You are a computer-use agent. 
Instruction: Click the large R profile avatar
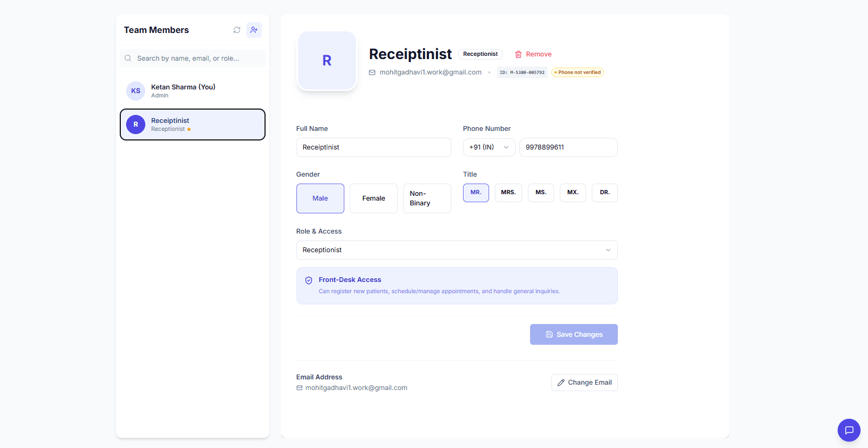[327, 61]
